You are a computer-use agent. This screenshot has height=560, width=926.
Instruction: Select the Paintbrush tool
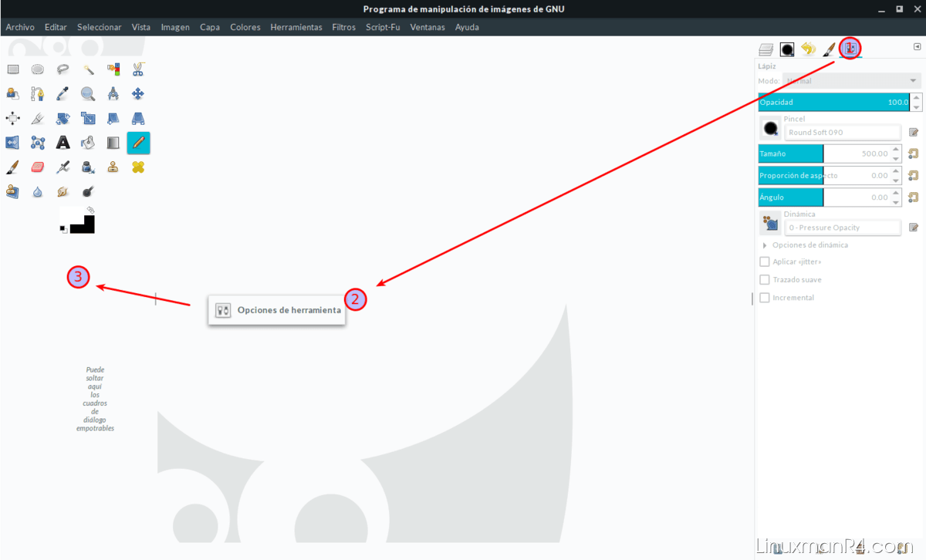coord(13,167)
